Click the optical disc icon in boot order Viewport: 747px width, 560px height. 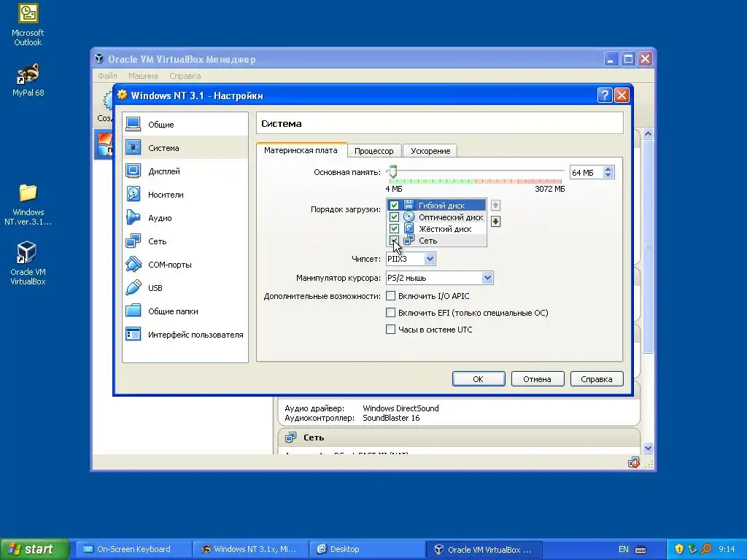(409, 217)
